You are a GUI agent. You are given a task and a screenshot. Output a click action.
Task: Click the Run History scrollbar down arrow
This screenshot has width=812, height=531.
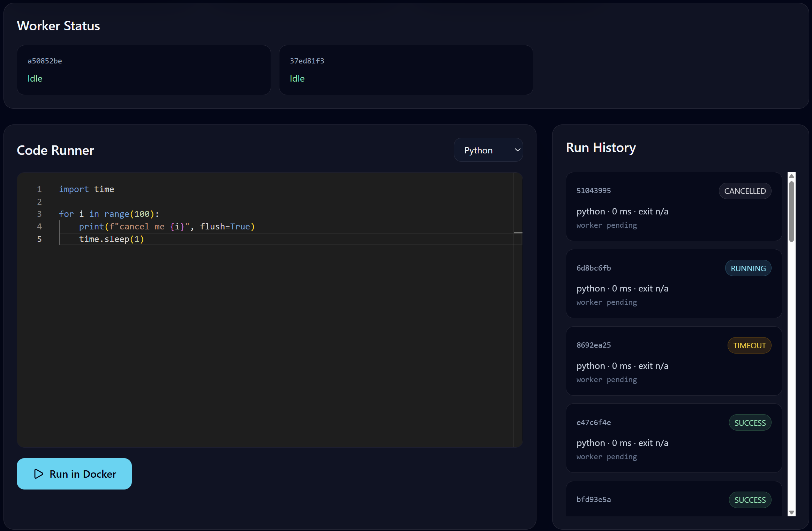[791, 513]
